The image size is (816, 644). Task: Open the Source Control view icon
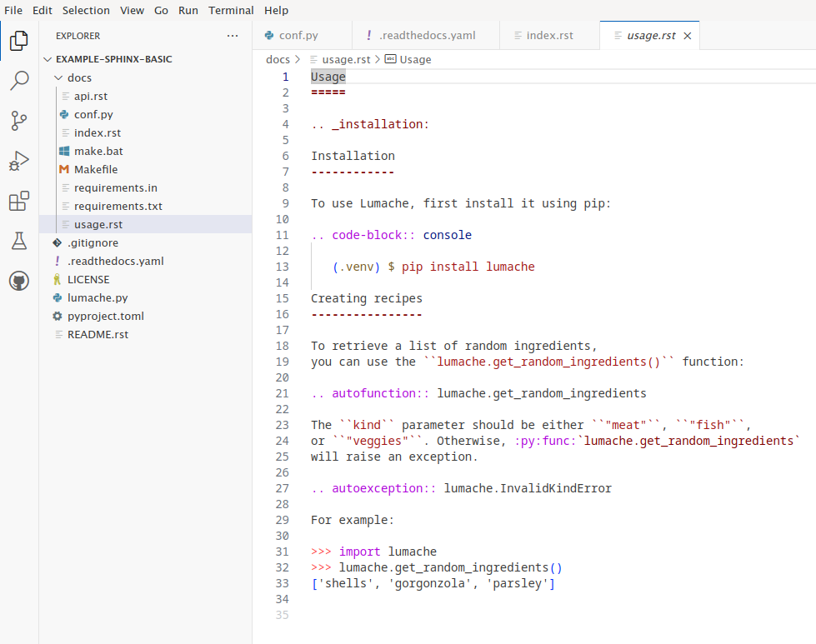pos(19,121)
